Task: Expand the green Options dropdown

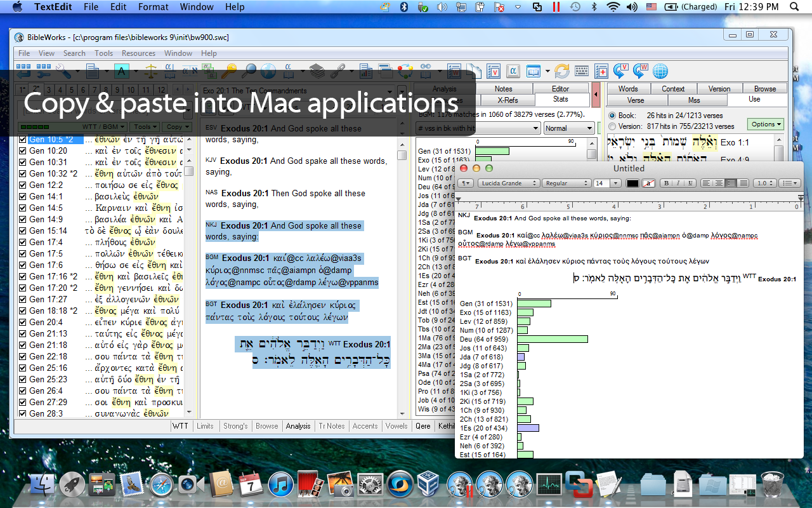Action: pyautogui.click(x=765, y=124)
